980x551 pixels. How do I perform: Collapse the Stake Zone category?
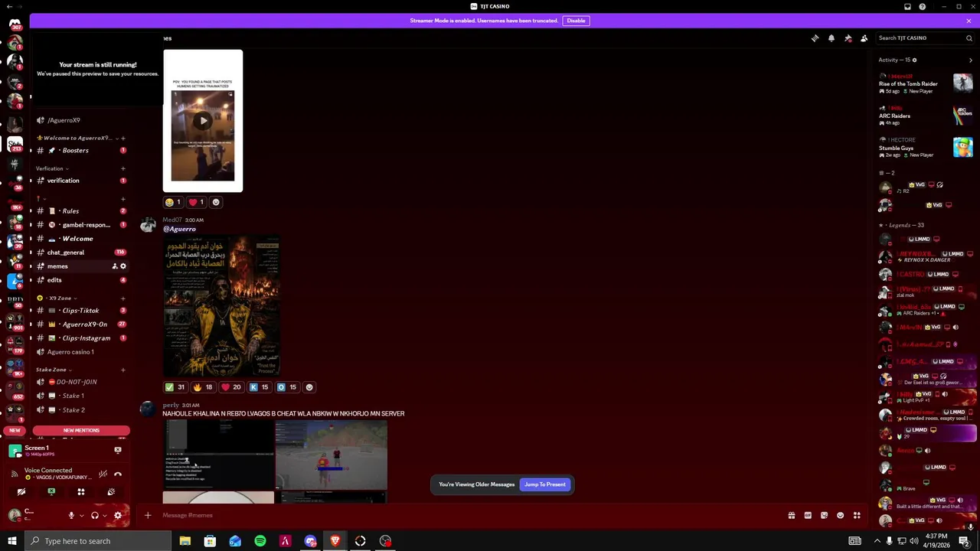pos(54,370)
